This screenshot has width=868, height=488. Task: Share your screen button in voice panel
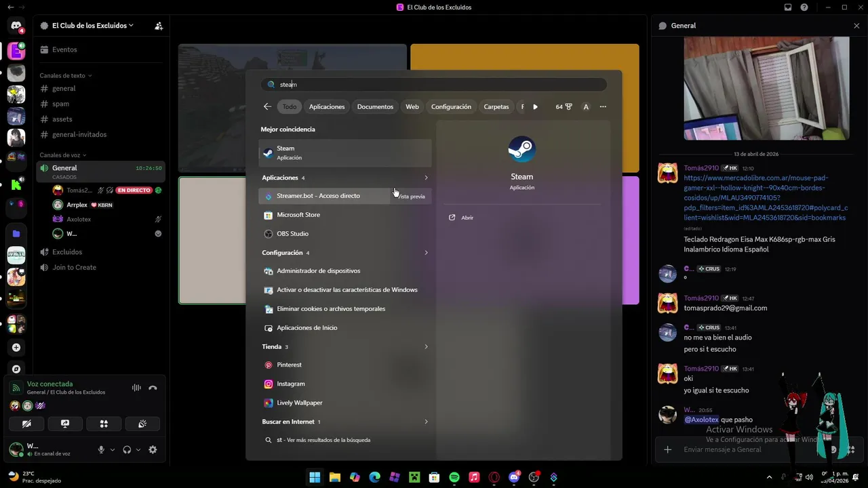(65, 424)
